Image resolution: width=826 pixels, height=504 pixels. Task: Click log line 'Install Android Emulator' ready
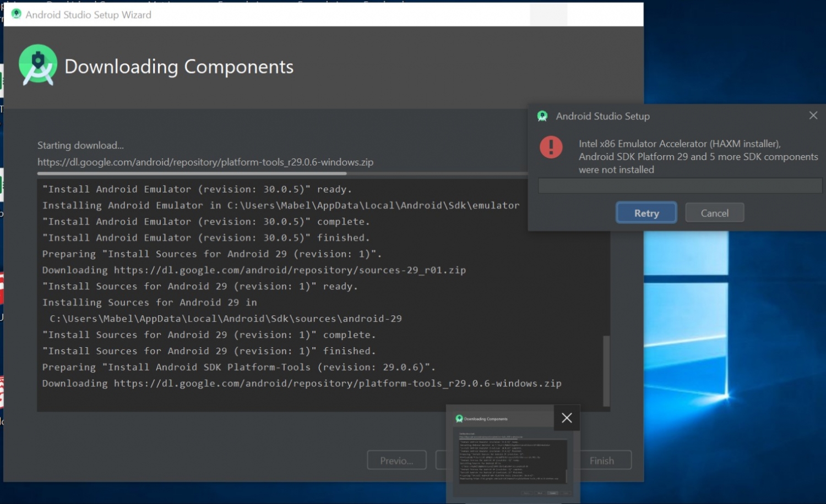click(x=197, y=189)
